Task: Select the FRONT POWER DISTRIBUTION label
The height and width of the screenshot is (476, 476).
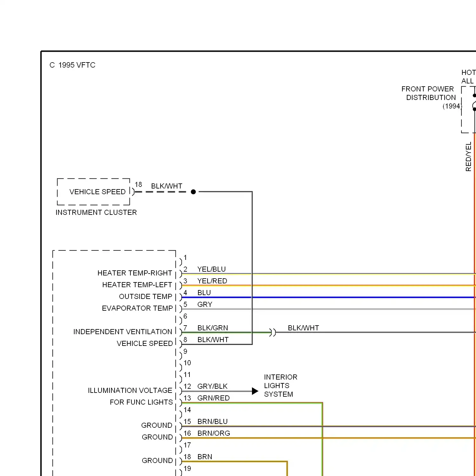Action: pos(428,93)
